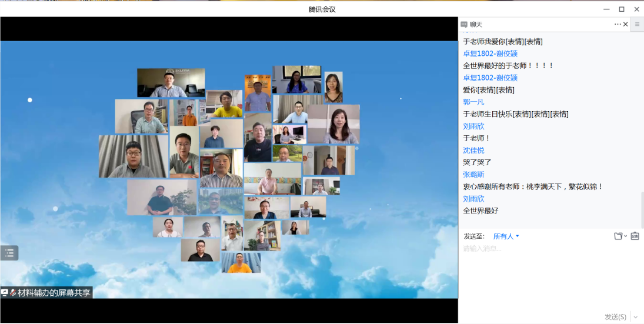Viewport: 644px width, 324px height.
Task: Click the muted microphone icon on share label
Action: coord(13,292)
